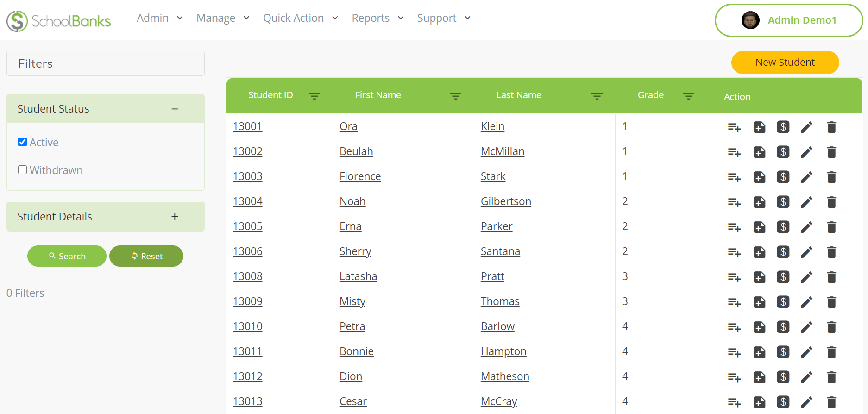Image resolution: width=868 pixels, height=414 pixels.
Task: Edit Cesar McCray with pencil icon
Action: click(x=806, y=402)
